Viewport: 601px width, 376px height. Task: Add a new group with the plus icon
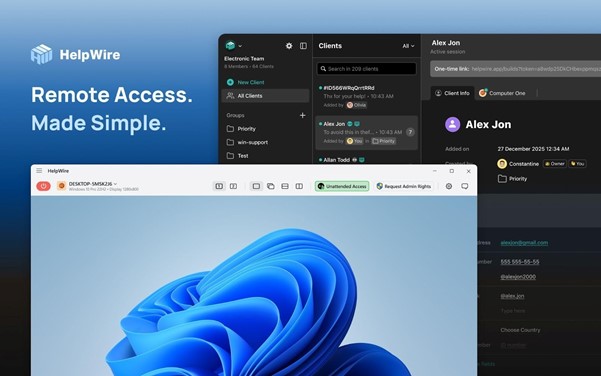click(x=302, y=115)
